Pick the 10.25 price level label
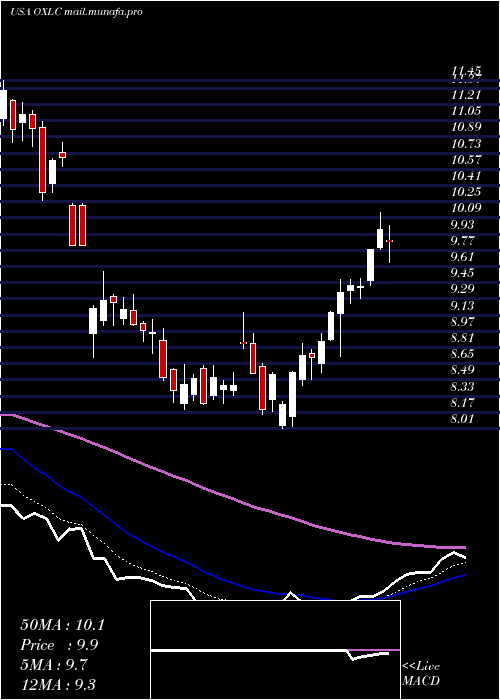 (x=466, y=192)
